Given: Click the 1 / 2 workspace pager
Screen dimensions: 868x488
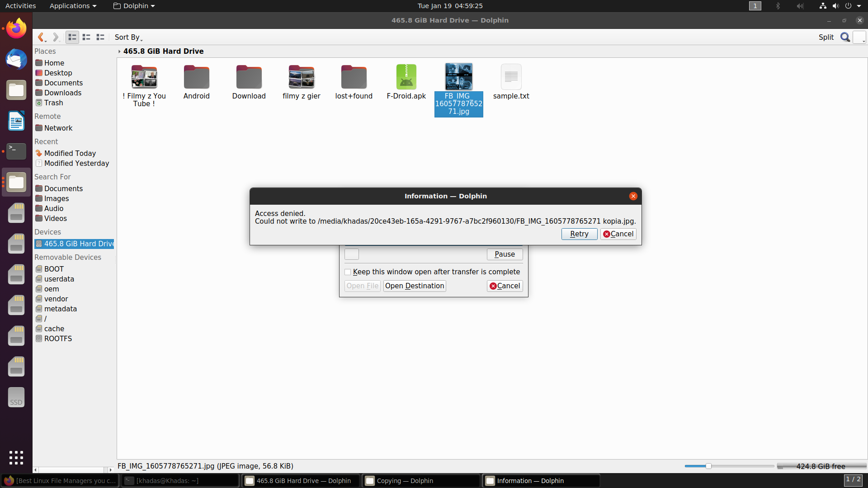Looking at the screenshot, I should [x=853, y=480].
